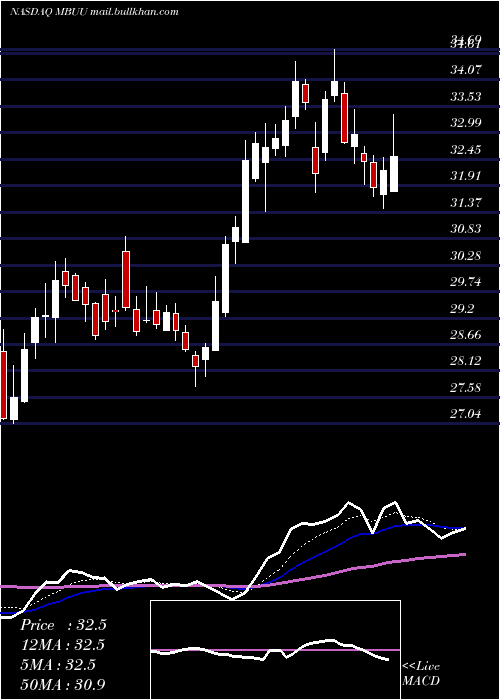
Task: Click the 27.04 price axis label
Action: pos(466,414)
